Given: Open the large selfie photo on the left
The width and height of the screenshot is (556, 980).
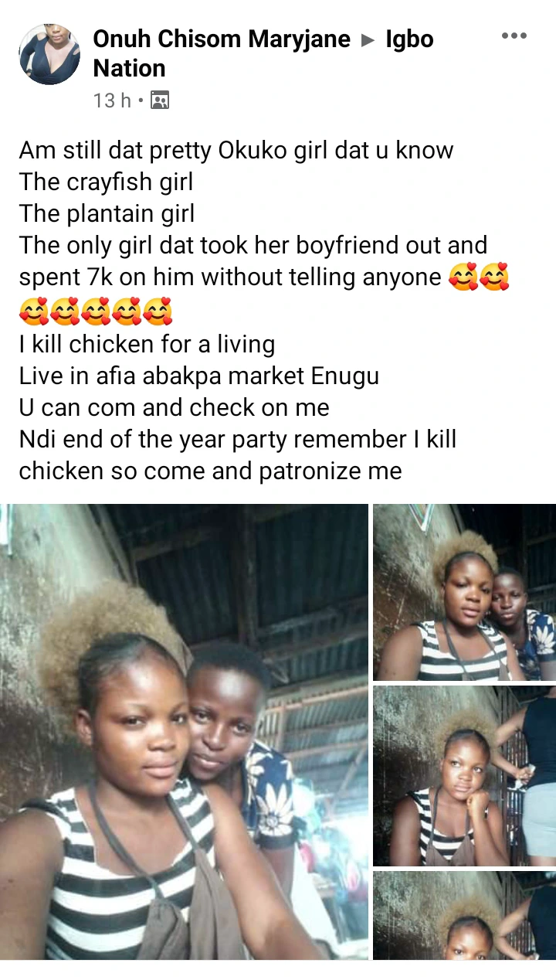Looking at the screenshot, I should [184, 732].
